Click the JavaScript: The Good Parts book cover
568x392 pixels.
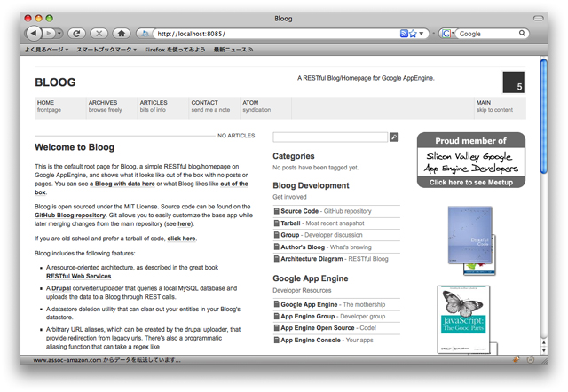pos(463,319)
